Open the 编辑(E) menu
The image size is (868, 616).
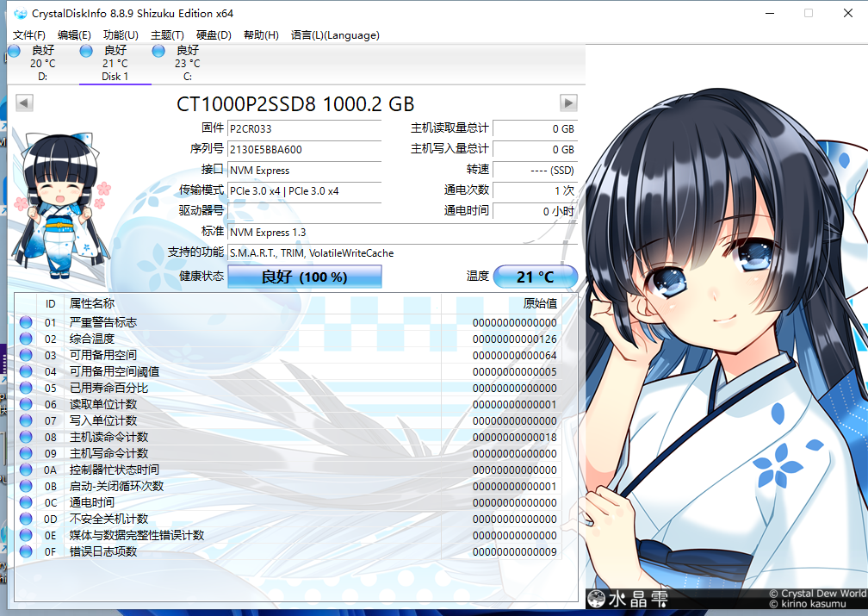[x=74, y=35]
